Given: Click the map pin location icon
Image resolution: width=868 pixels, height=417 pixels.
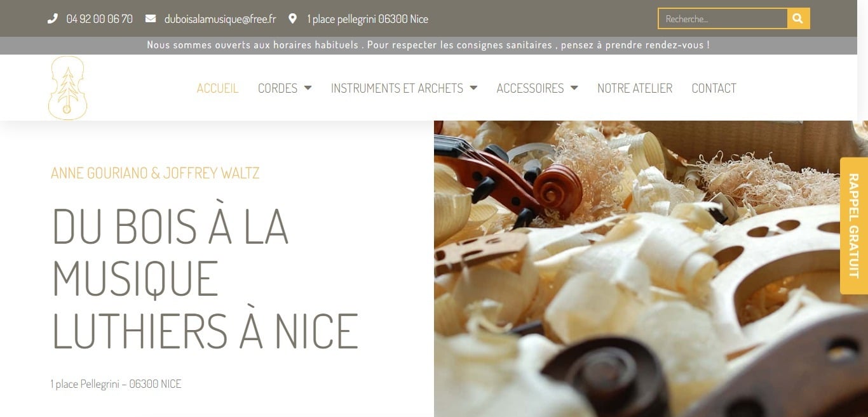Looking at the screenshot, I should point(292,18).
